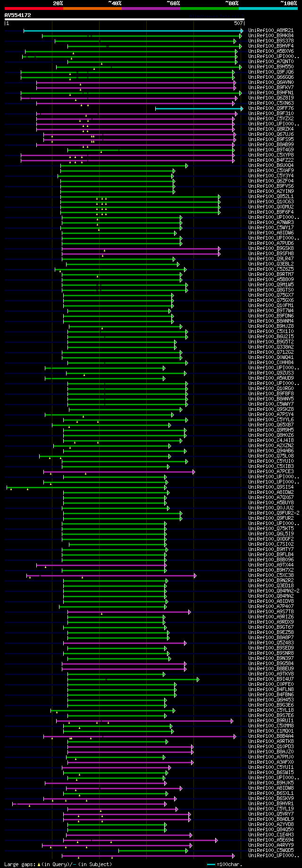Screen dimensions: 302x868
Task: Select the UniRef100_Q75L08 label
Action: point(271,456)
